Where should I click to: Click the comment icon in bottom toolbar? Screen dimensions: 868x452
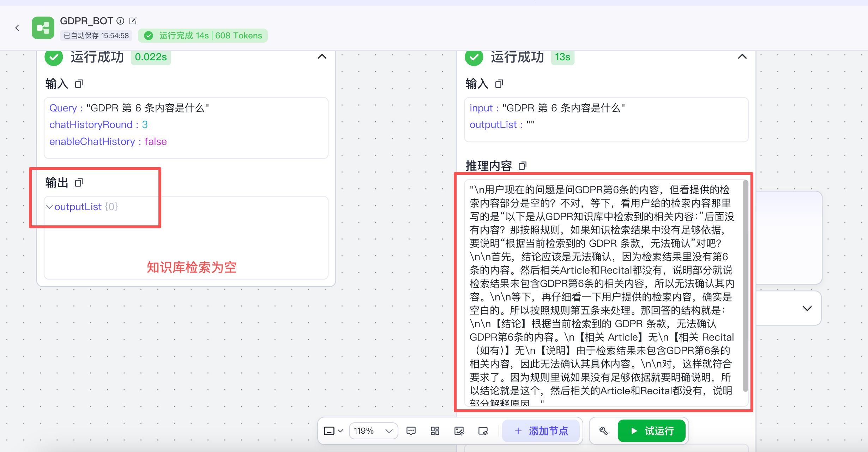click(x=411, y=431)
